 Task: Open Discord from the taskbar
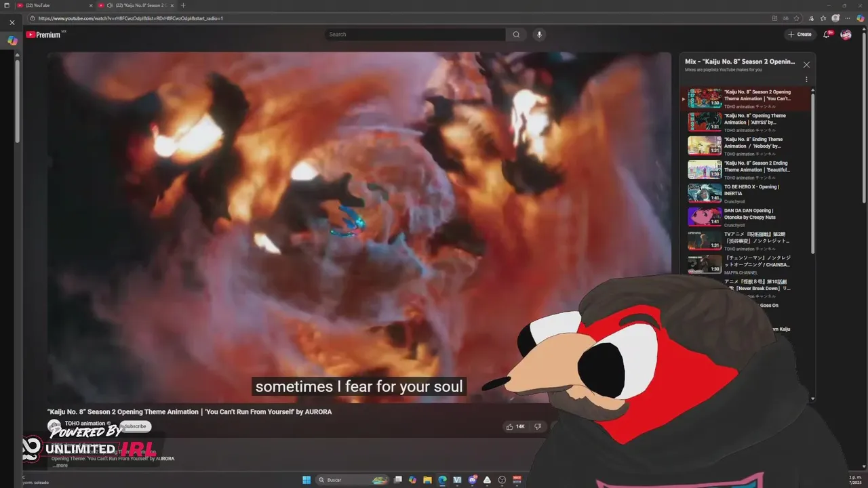click(472, 480)
